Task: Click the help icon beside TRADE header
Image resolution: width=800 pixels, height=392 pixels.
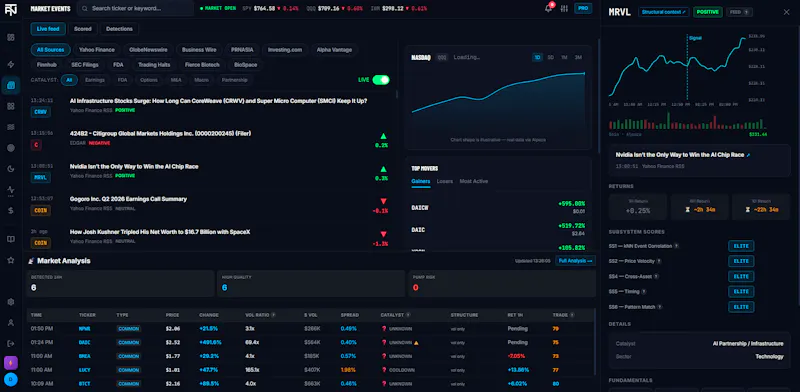Action: 572,315
